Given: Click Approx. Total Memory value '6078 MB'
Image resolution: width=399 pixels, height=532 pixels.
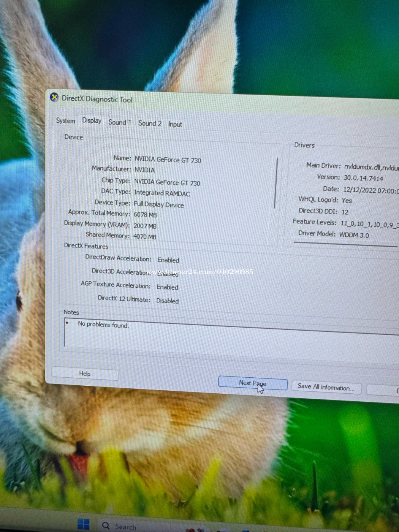Looking at the screenshot, I should [145, 215].
